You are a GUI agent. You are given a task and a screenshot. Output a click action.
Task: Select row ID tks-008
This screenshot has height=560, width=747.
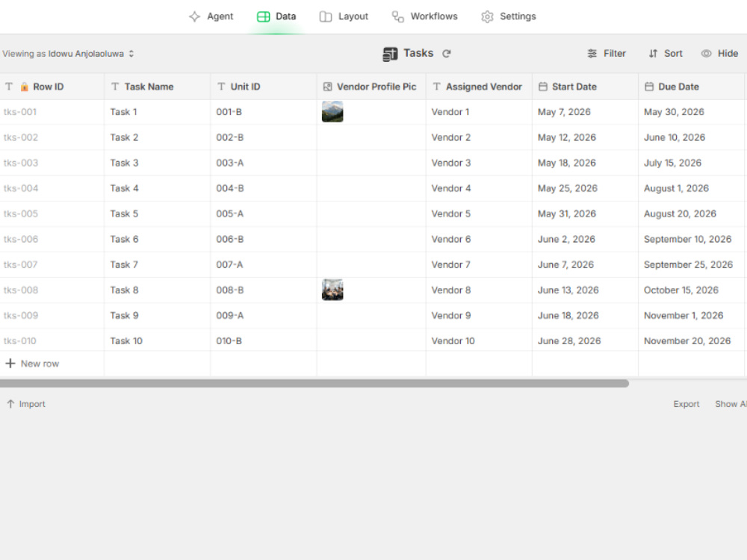pos(52,290)
